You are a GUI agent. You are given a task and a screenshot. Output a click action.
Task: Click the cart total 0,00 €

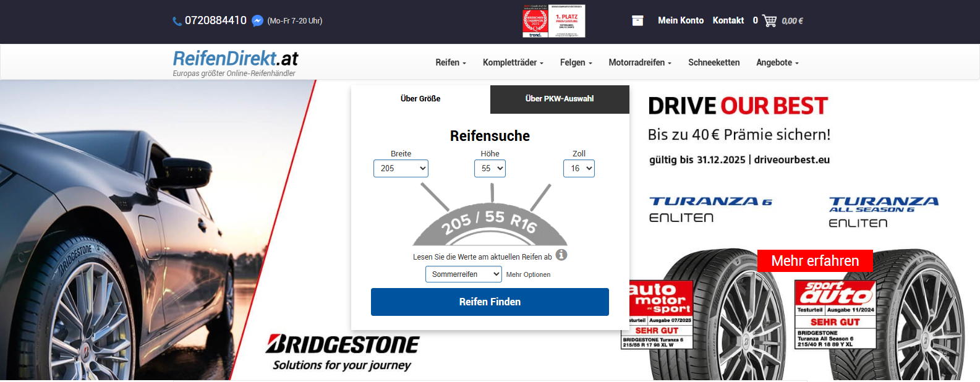[792, 21]
